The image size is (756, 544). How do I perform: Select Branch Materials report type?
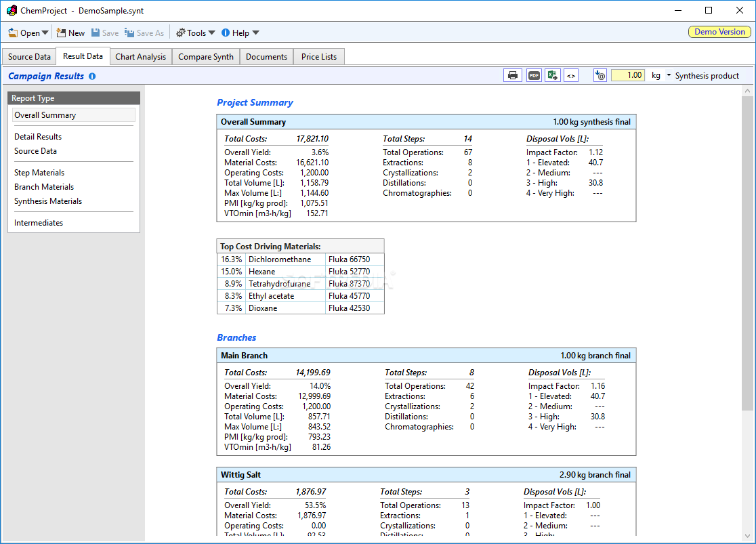(44, 186)
